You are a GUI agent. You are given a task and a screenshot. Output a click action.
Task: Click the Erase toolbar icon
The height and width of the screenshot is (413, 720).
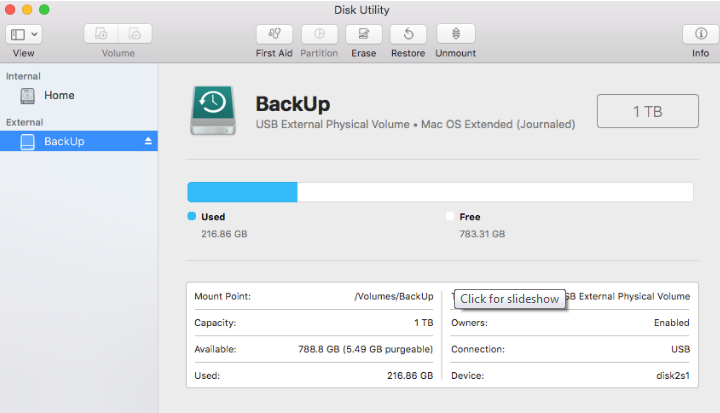(364, 34)
